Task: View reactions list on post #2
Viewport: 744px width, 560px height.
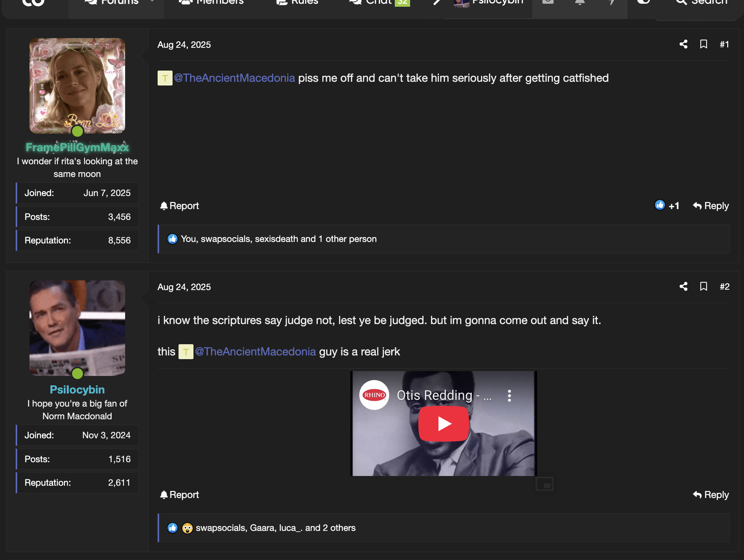Action: [276, 528]
